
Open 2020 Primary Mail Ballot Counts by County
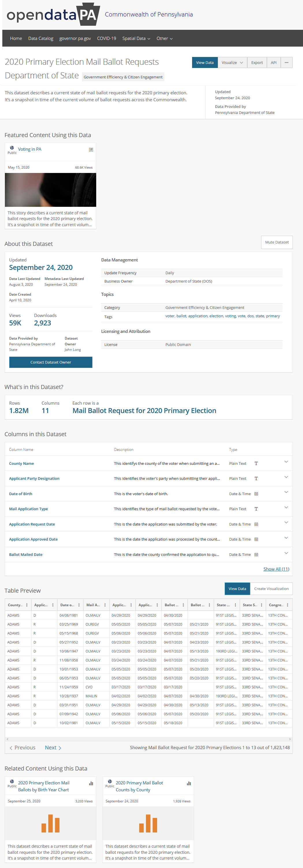coord(140,786)
